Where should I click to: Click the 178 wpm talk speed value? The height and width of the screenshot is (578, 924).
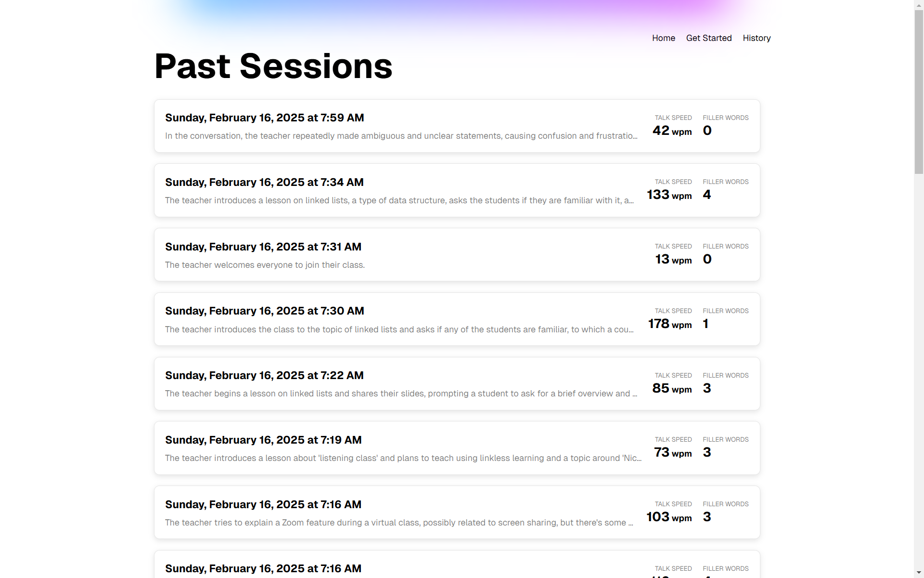pyautogui.click(x=670, y=324)
